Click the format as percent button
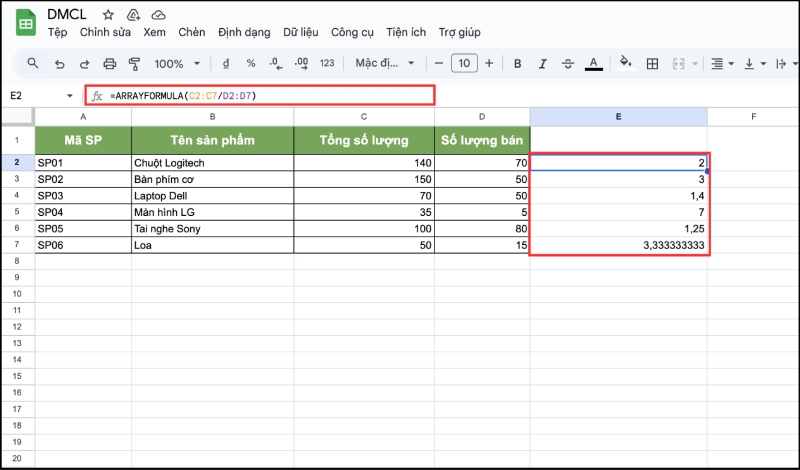 (x=251, y=64)
